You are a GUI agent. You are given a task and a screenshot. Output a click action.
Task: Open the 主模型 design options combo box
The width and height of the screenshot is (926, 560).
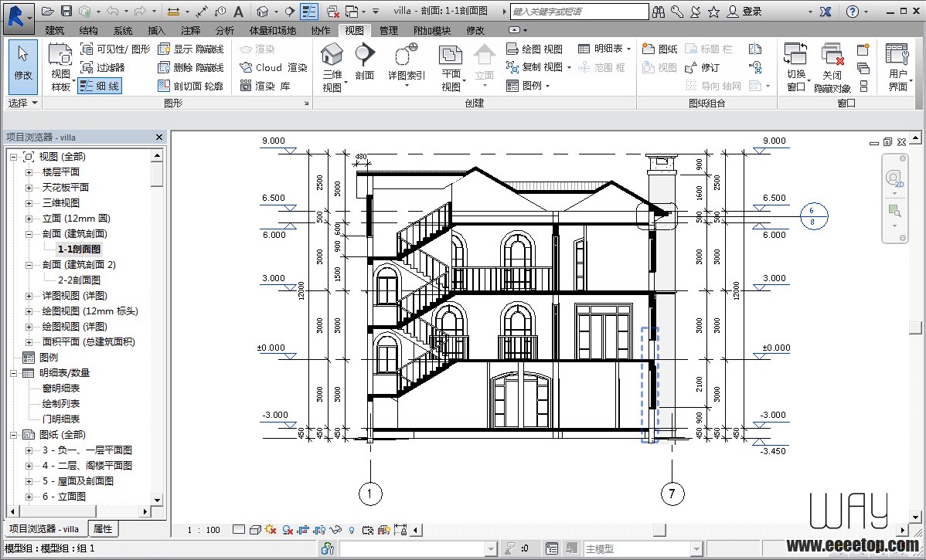coord(643,548)
